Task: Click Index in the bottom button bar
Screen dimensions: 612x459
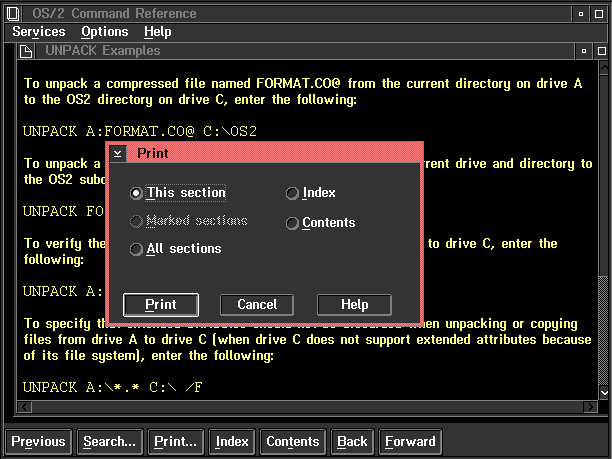Action: pos(232,442)
